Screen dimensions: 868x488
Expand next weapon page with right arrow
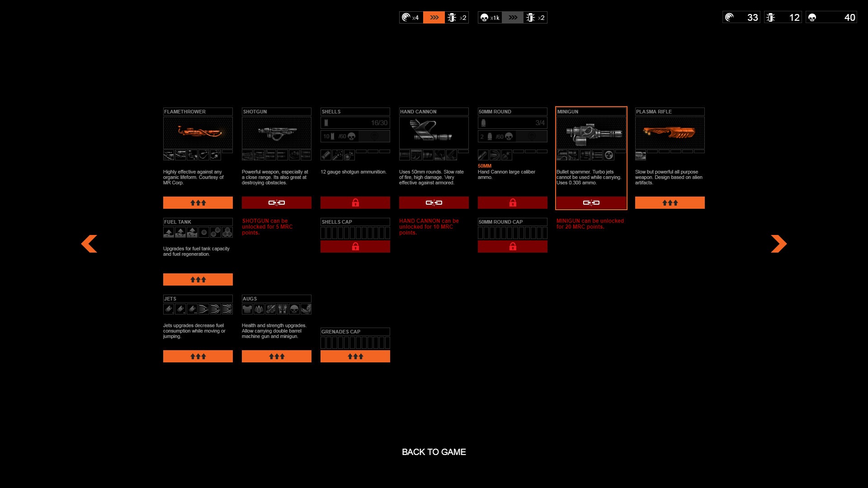pyautogui.click(x=778, y=244)
